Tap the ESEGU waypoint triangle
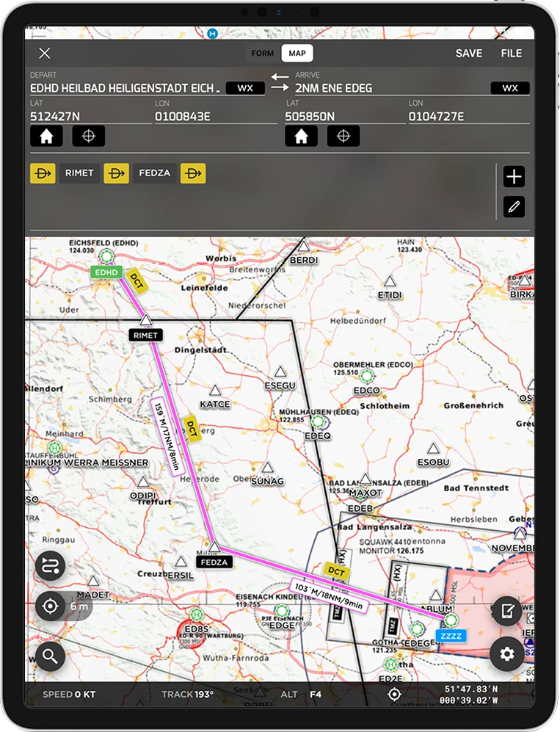 [x=280, y=372]
